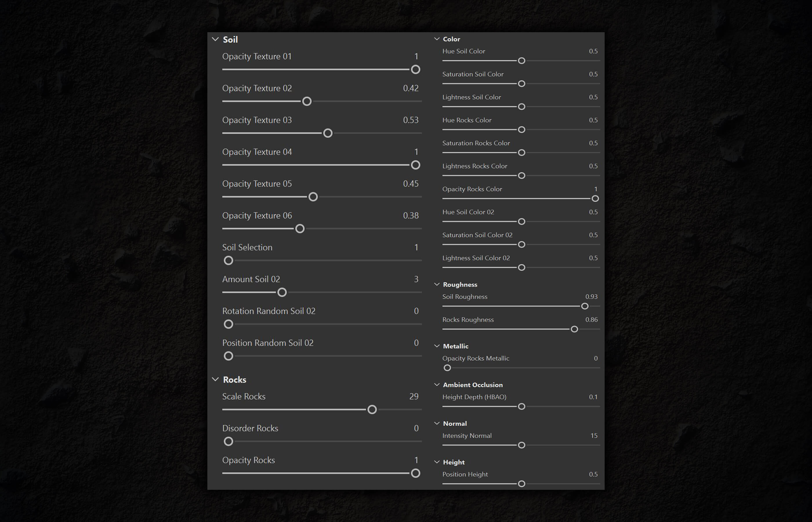Collapse the Normal section chevron
Image resolution: width=812 pixels, height=522 pixels.
click(437, 423)
